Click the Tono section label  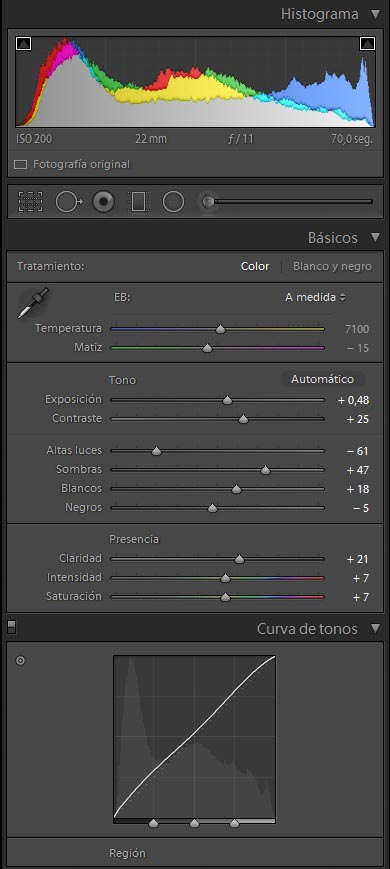(122, 380)
